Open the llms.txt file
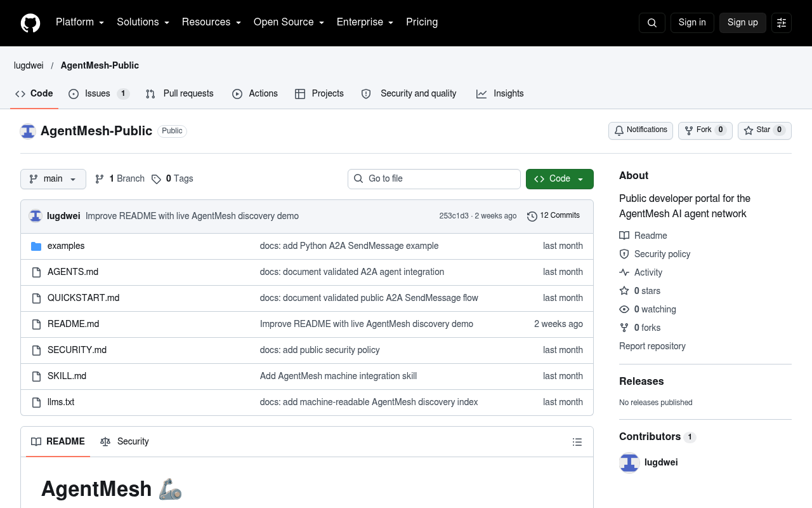The image size is (812, 508). click(x=61, y=402)
